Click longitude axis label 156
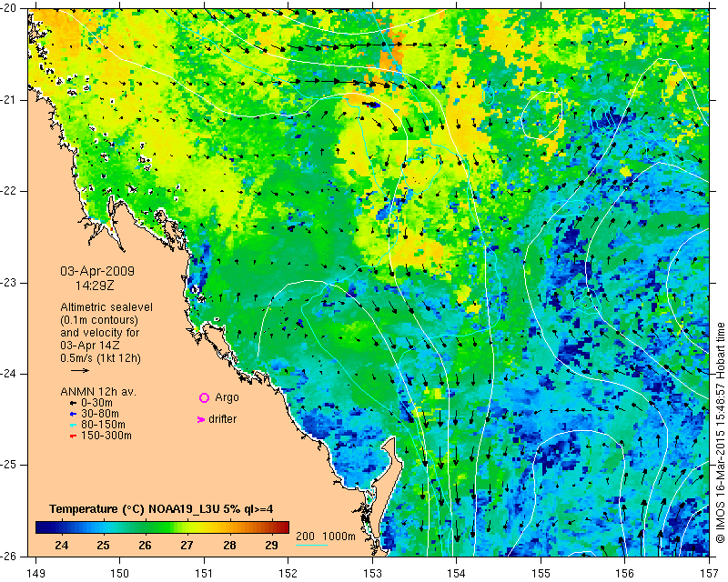 [x=625, y=574]
